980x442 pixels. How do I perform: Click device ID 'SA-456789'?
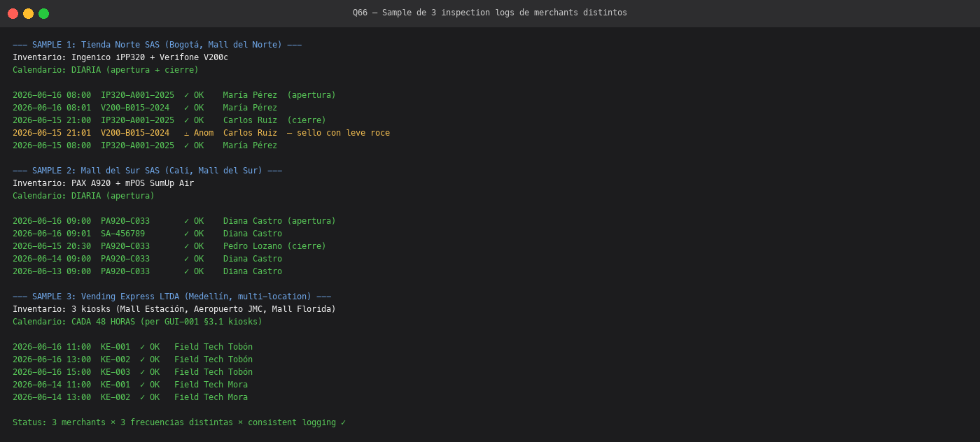(123, 234)
